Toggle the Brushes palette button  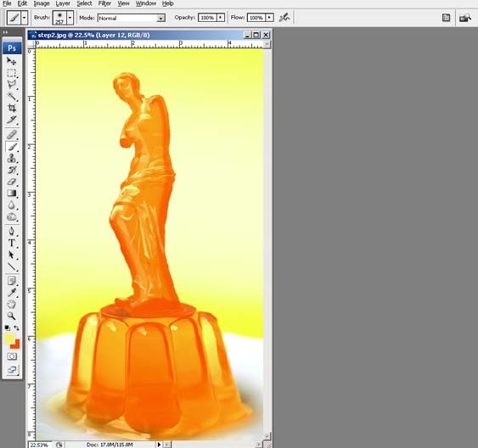(x=446, y=18)
